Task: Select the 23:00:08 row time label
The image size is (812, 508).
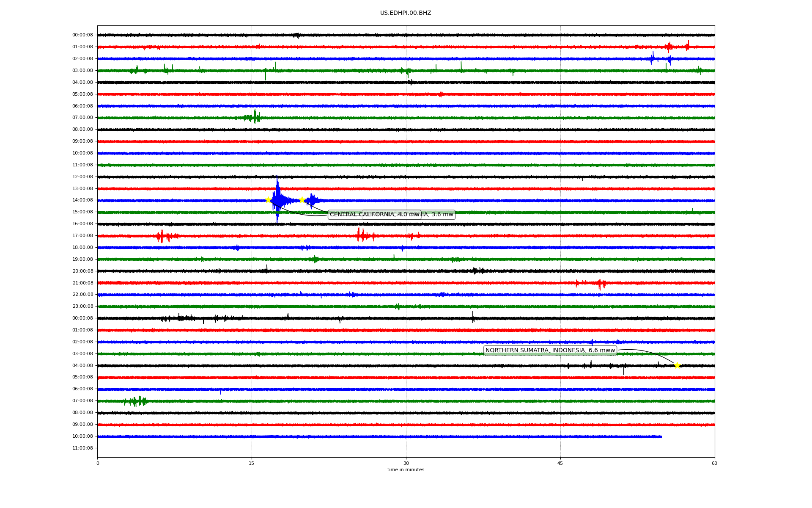Action: (x=82, y=306)
